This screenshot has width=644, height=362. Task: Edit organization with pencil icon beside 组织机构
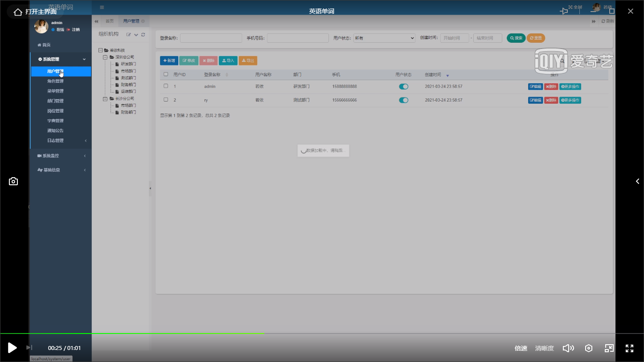tap(128, 34)
